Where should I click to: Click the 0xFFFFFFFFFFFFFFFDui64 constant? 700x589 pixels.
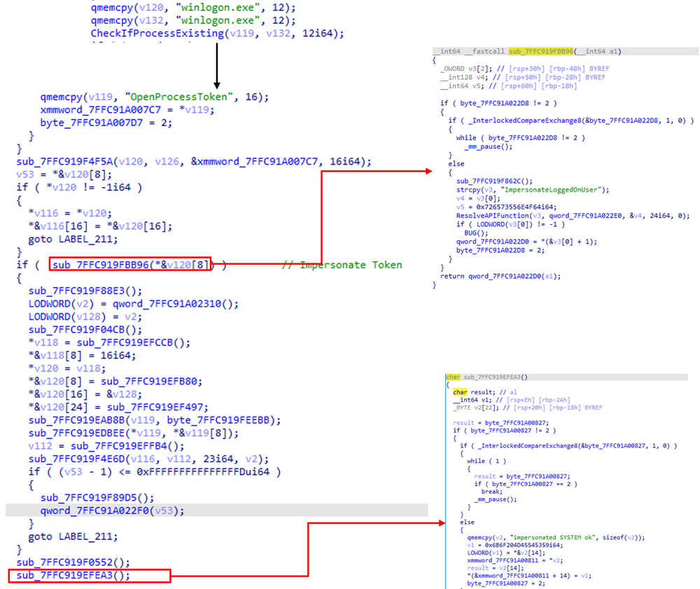coord(203,473)
